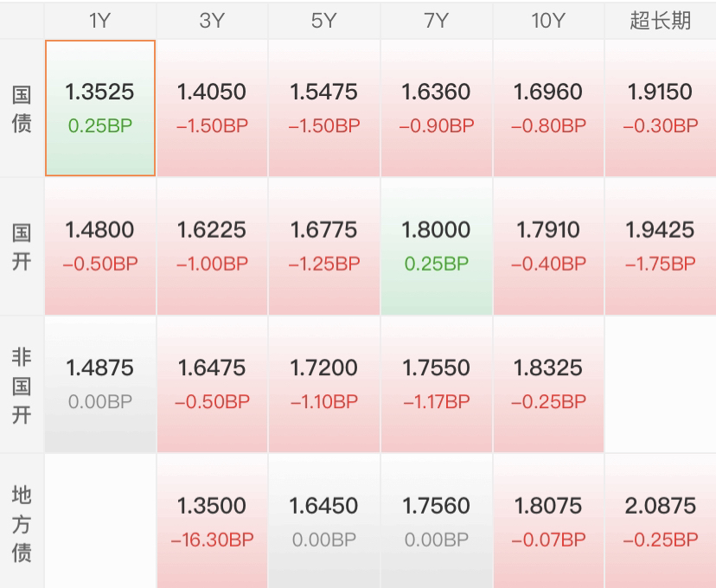Click the 非国开 1Y cell 1.4875
Screen dimensions: 716x588
click(x=100, y=385)
